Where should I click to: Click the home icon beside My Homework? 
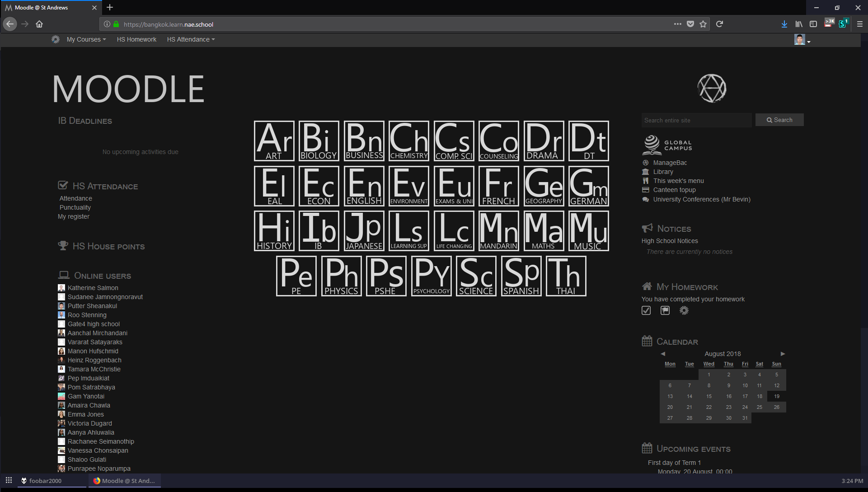point(647,286)
